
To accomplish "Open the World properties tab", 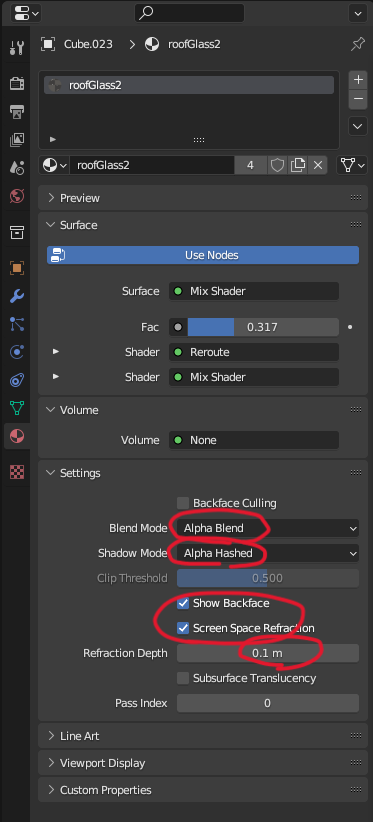I will tap(17, 196).
